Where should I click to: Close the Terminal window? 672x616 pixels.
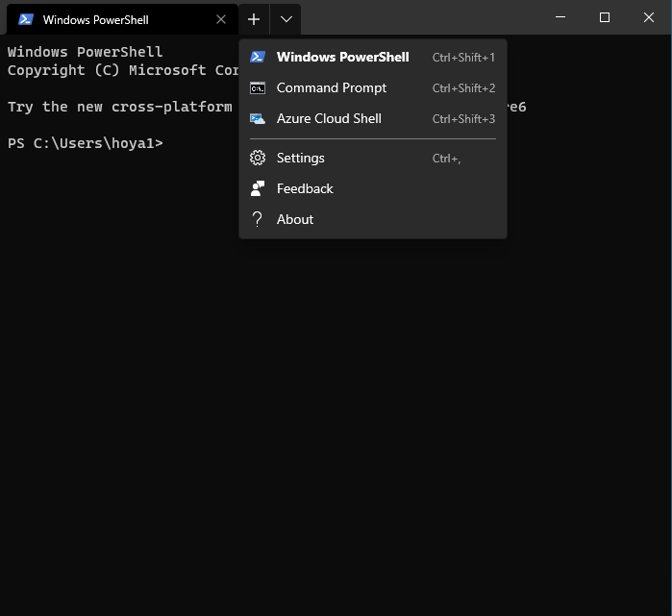click(648, 17)
